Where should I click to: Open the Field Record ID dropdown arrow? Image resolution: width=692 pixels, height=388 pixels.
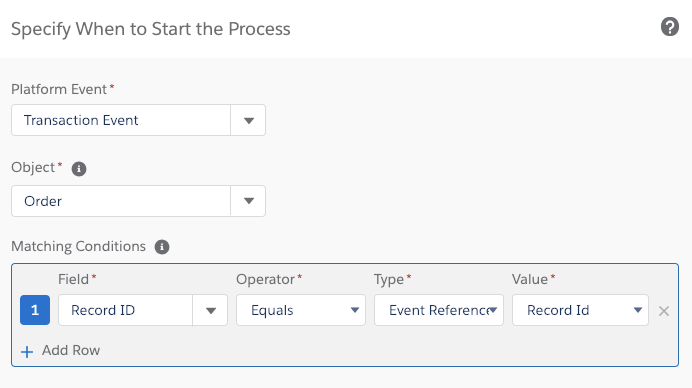pyautogui.click(x=211, y=310)
